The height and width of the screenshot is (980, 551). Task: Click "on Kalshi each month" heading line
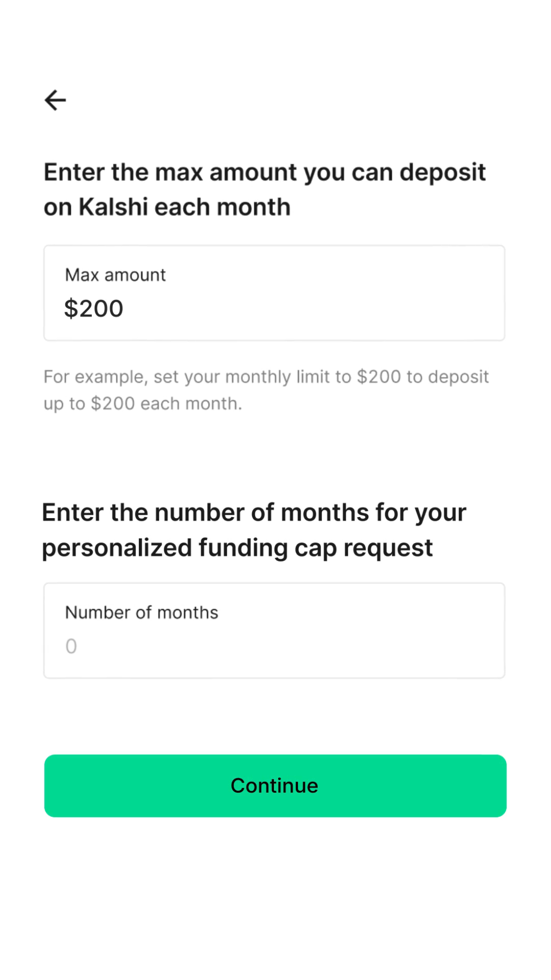click(x=167, y=207)
